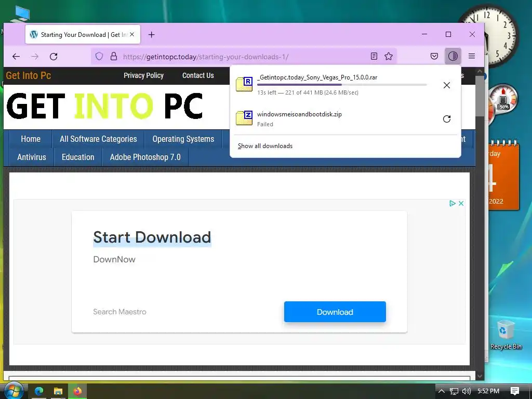532x399 pixels.
Task: Click the DownNow ad text
Action: click(114, 259)
